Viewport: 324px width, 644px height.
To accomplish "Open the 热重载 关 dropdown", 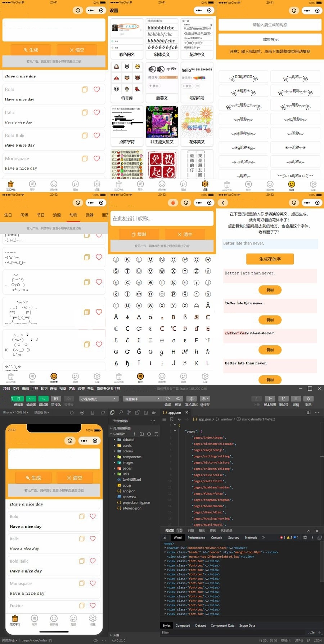I will coord(42,412).
